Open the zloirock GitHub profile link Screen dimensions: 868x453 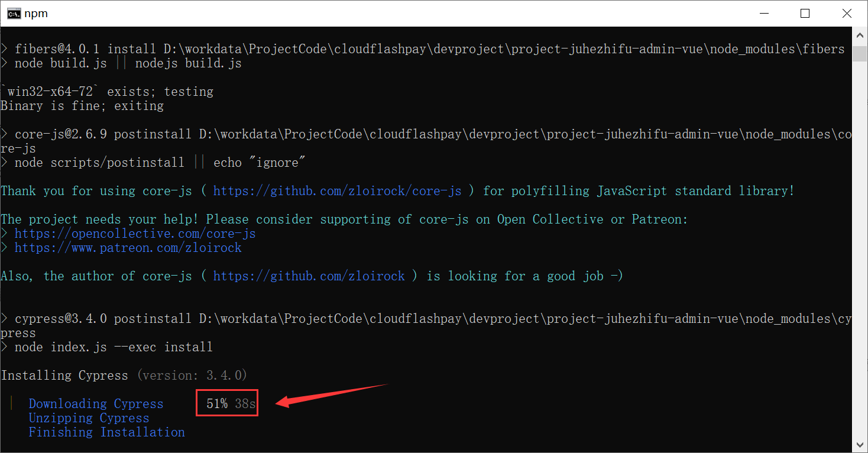[x=310, y=276]
